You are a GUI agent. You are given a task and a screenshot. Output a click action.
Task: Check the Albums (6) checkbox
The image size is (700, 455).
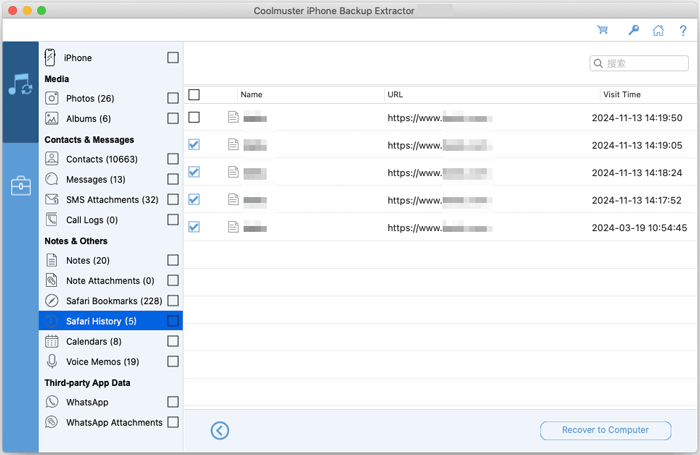tap(173, 118)
